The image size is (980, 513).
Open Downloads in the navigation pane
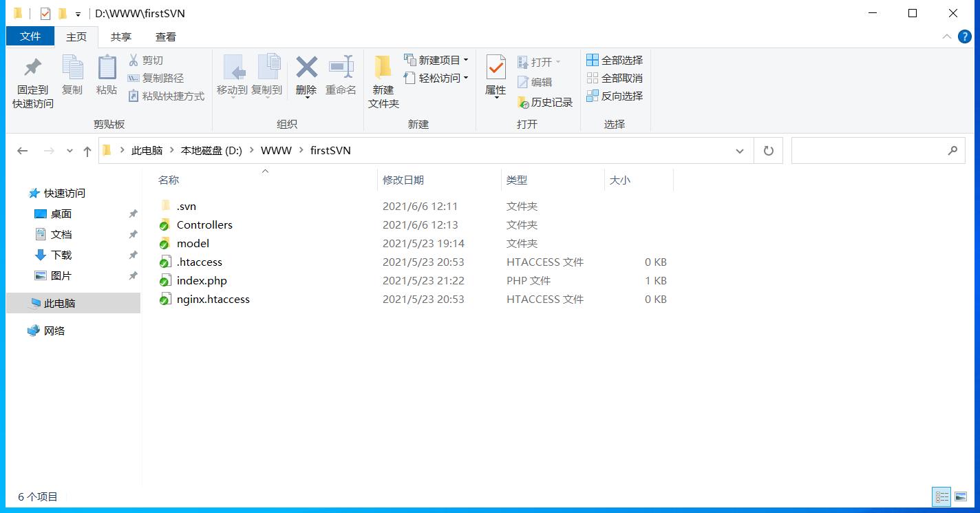tap(61, 255)
